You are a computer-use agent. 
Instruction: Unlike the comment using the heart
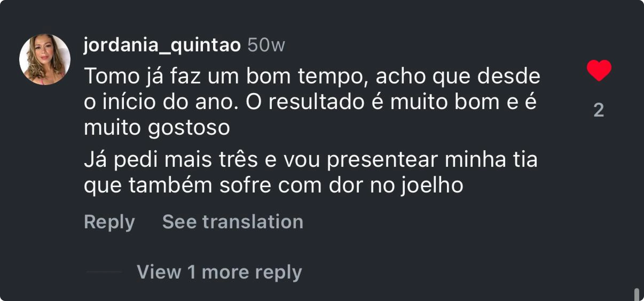point(599,71)
